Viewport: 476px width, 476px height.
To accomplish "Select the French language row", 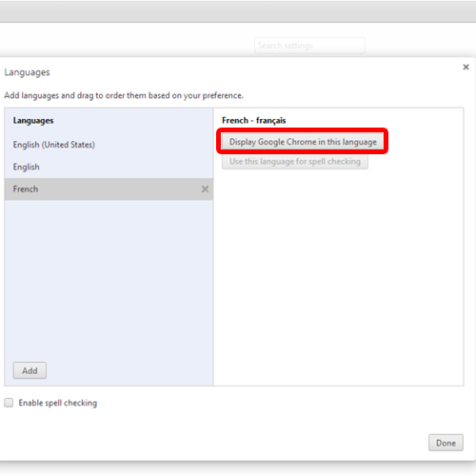I will pos(109,189).
